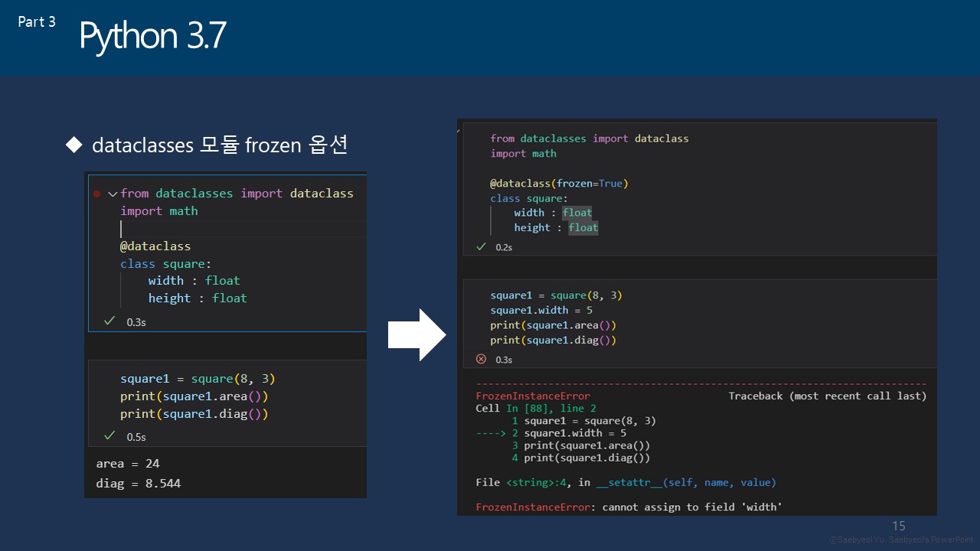The height and width of the screenshot is (551, 980).
Task: Click 'width : float' in the left cell
Action: [x=194, y=280]
